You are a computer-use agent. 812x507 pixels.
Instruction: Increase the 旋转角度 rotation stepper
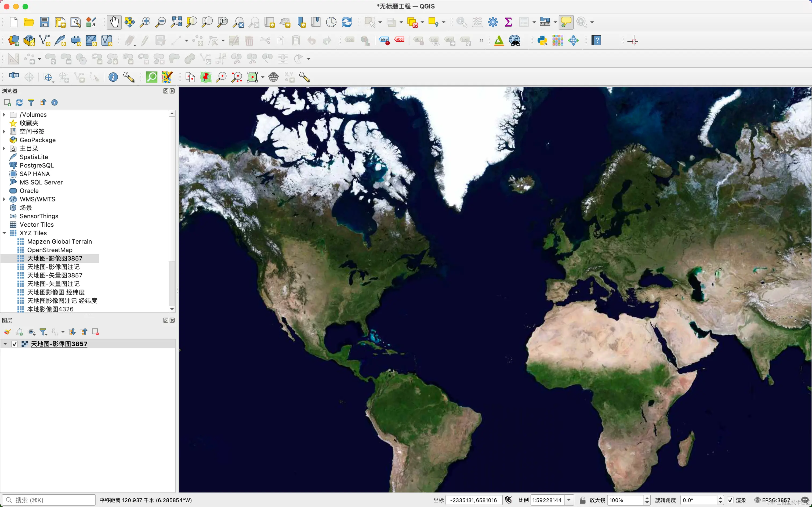click(x=720, y=498)
